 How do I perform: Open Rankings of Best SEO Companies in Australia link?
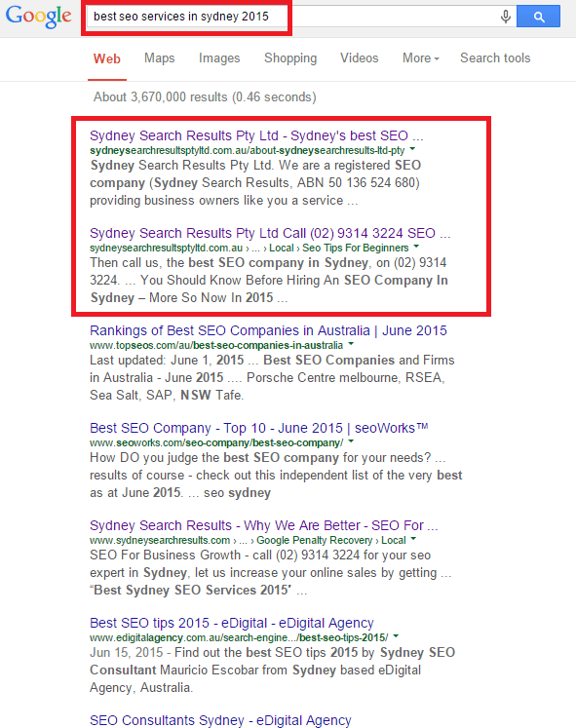(268, 330)
